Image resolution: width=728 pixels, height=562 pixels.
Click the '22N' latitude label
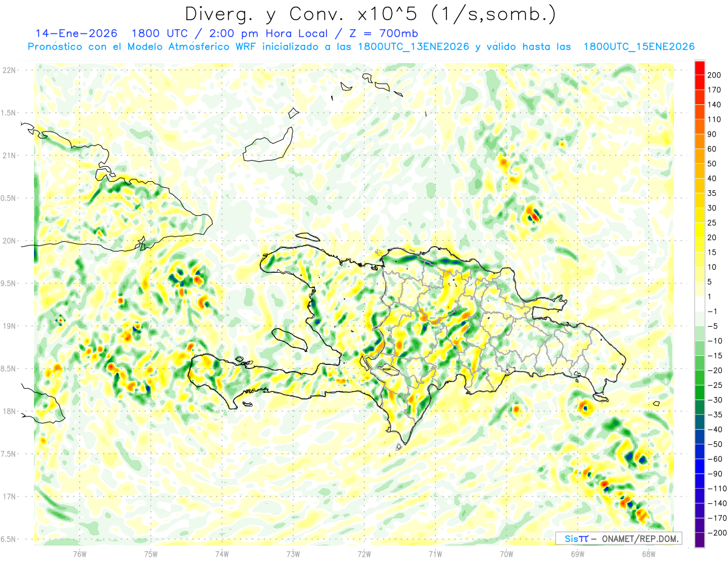10,70
